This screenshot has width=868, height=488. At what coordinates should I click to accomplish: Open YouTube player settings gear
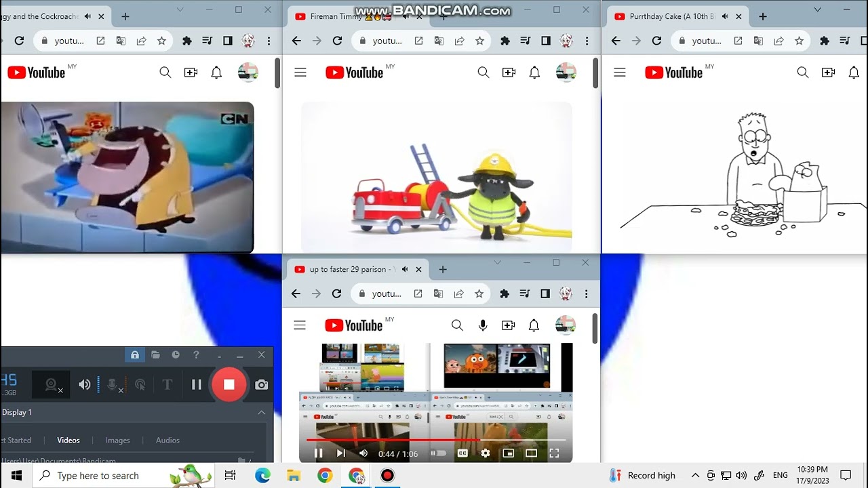click(486, 453)
